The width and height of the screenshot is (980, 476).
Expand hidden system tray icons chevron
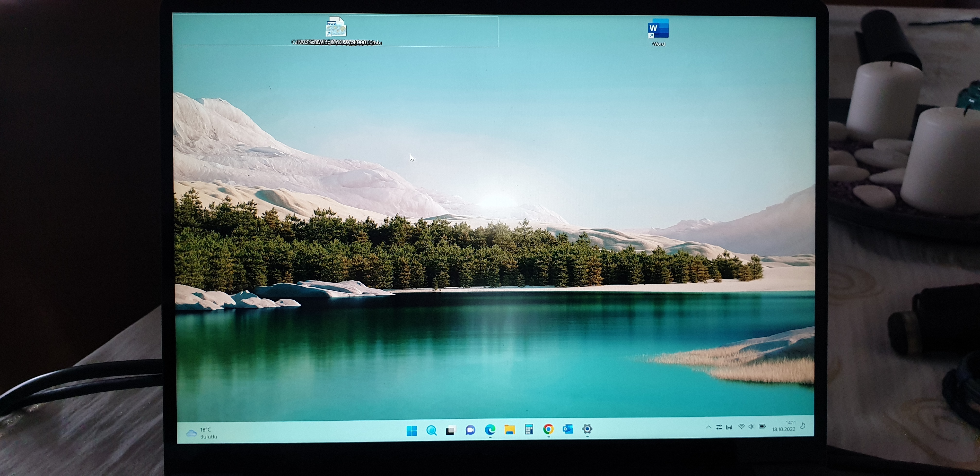tap(708, 427)
